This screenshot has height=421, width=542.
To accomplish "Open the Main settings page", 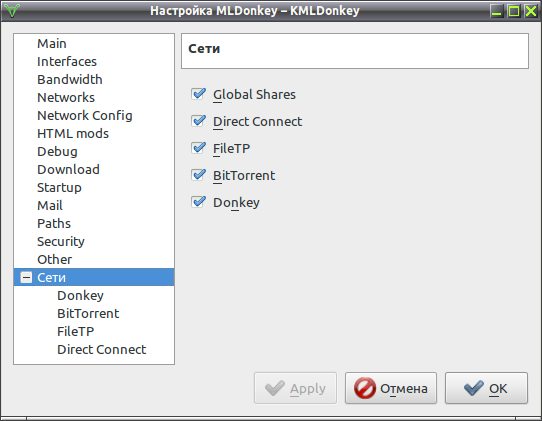I will click(x=52, y=44).
